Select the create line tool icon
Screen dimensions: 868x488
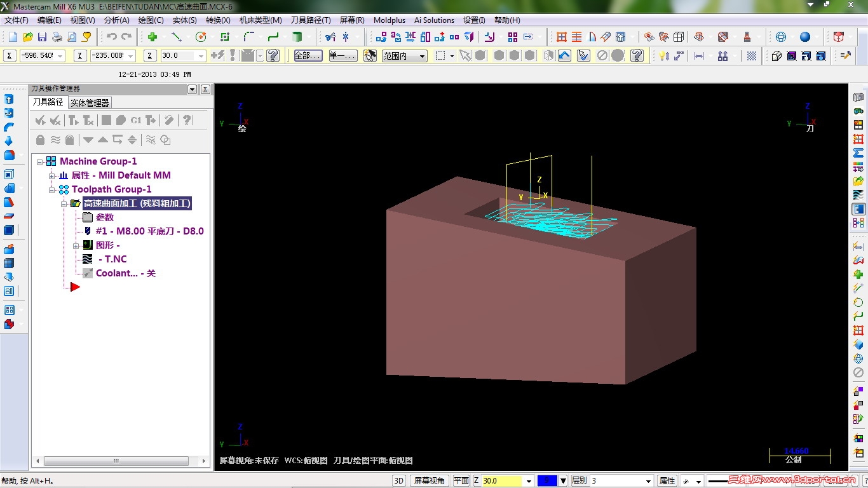tap(177, 37)
